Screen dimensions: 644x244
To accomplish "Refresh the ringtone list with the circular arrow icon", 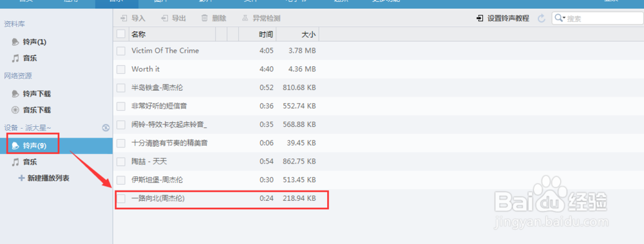I will [x=542, y=18].
